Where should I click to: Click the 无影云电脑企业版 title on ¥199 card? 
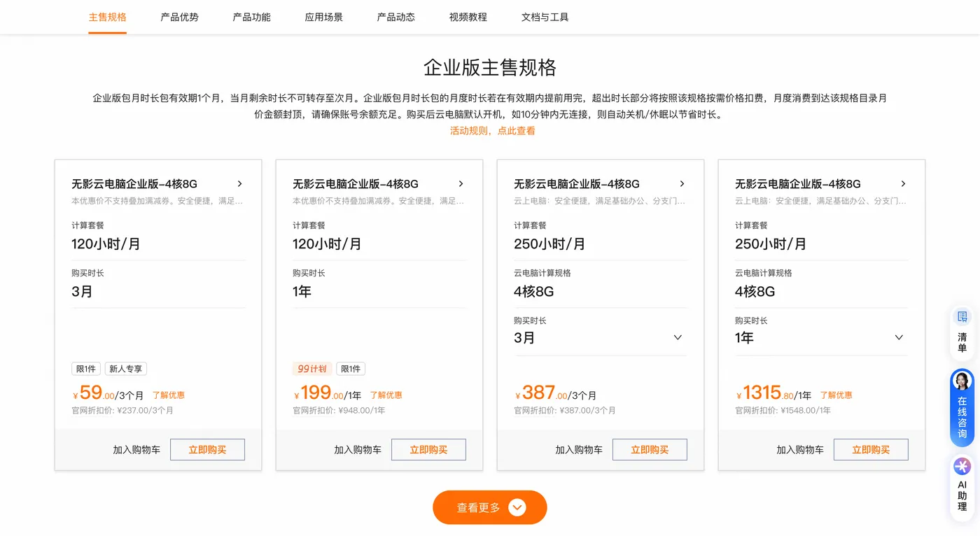coord(356,184)
